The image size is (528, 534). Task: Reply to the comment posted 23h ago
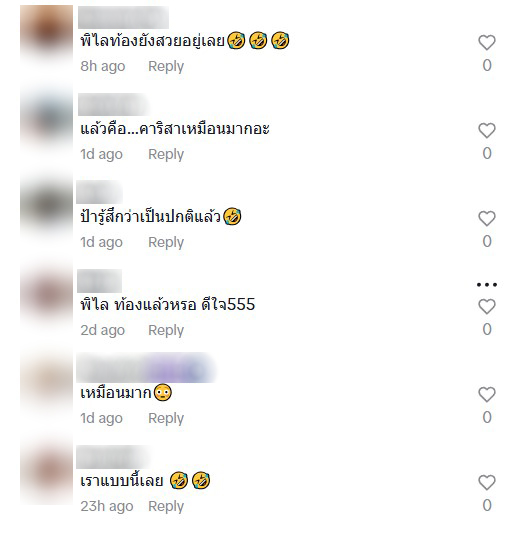click(x=166, y=506)
